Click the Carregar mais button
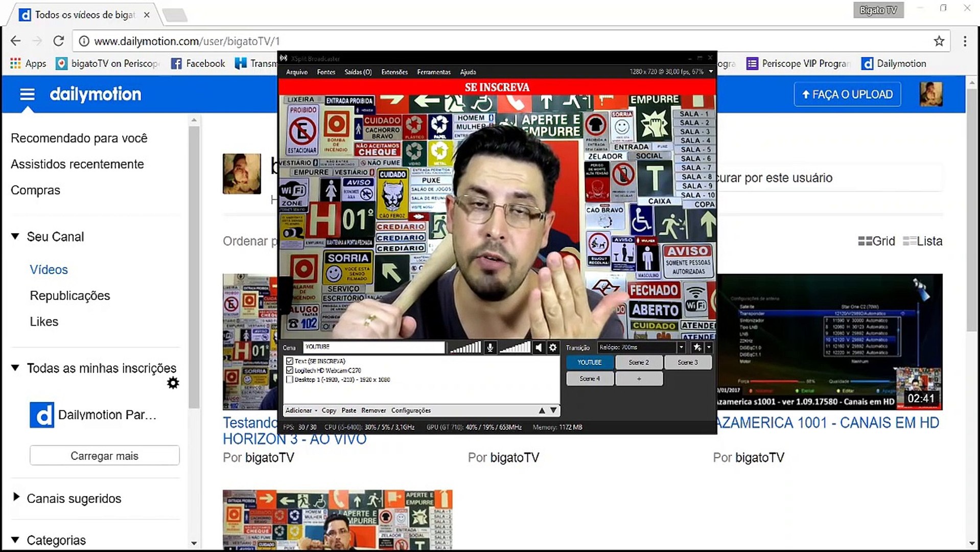Screen dimensions: 980x552 click(x=104, y=455)
